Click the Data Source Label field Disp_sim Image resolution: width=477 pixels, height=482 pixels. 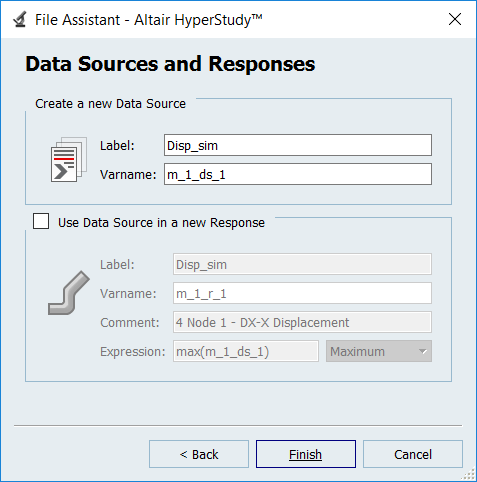[298, 145]
